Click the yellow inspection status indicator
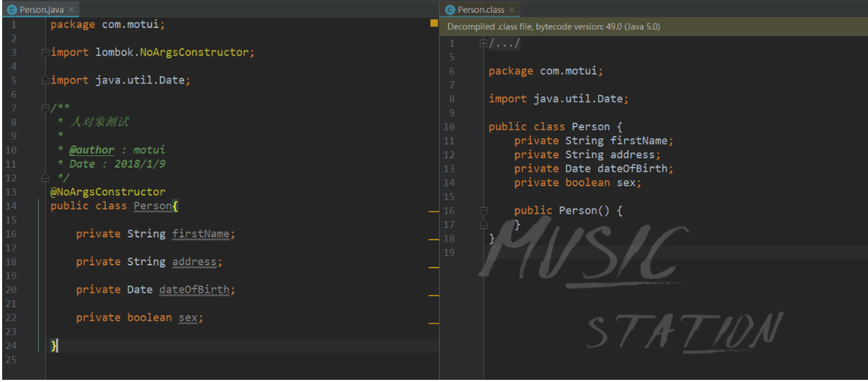 click(x=434, y=24)
